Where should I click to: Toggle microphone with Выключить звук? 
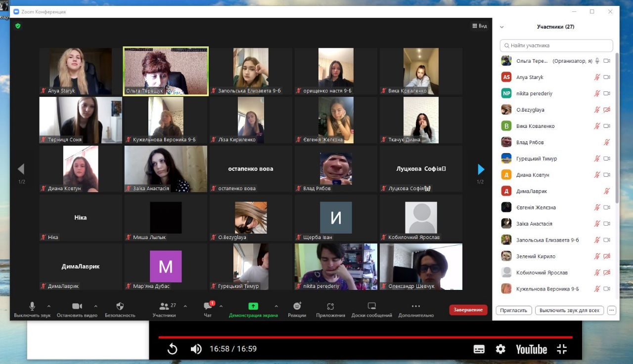click(32, 306)
